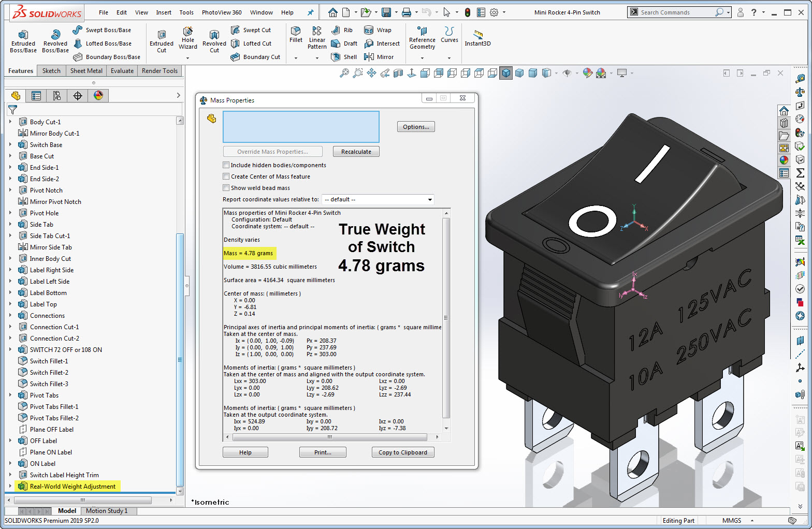Select the Extruded Boss/Base tool
The image size is (812, 529).
pos(23,41)
